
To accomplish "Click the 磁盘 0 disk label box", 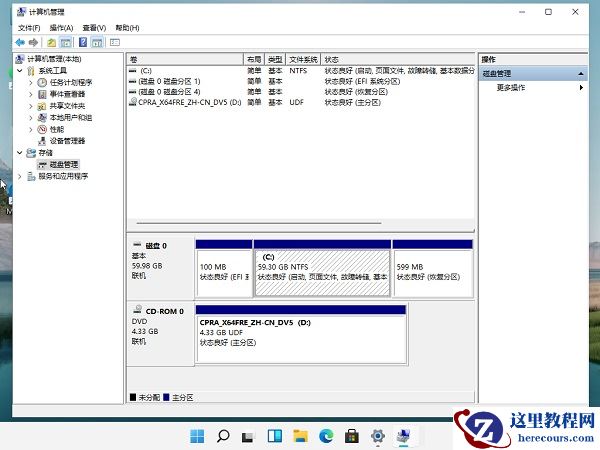I will coord(161,268).
